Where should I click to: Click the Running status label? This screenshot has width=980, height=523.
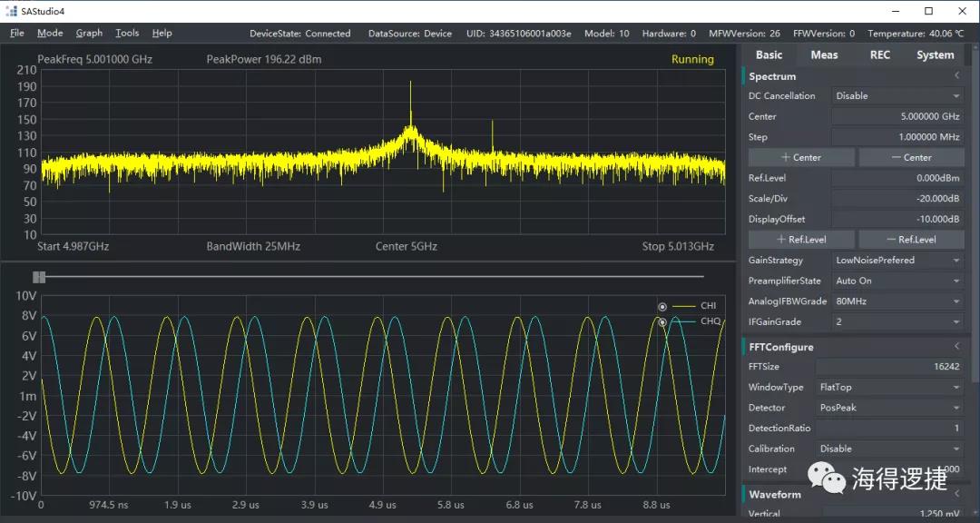(x=692, y=59)
